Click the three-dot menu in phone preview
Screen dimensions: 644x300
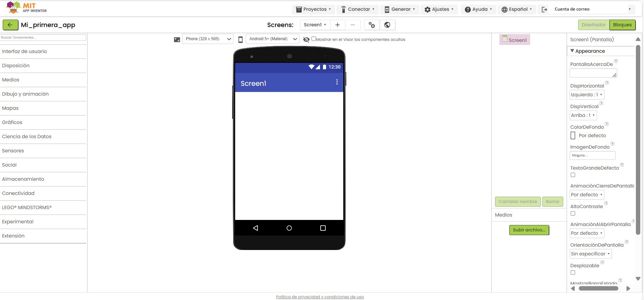pos(337,82)
